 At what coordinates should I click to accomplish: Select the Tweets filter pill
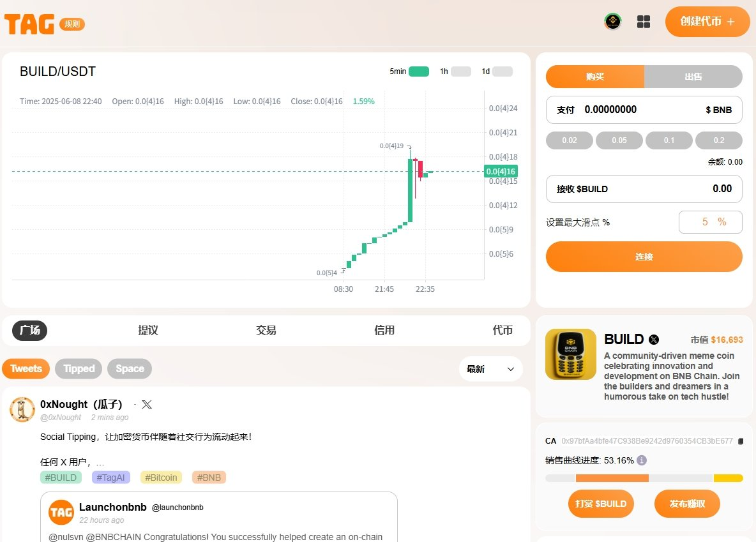point(26,369)
